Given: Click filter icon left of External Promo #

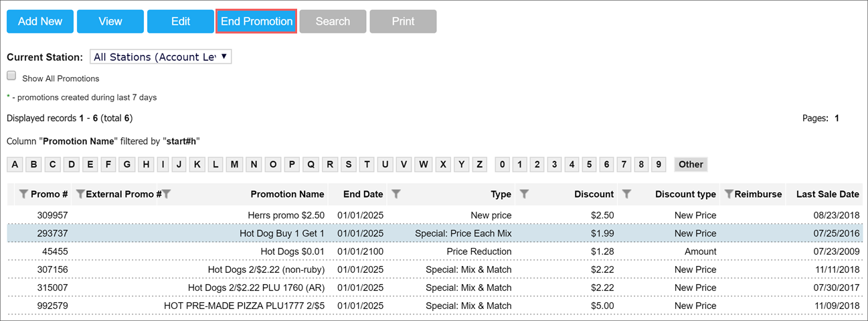Looking at the screenshot, I should tap(80, 194).
